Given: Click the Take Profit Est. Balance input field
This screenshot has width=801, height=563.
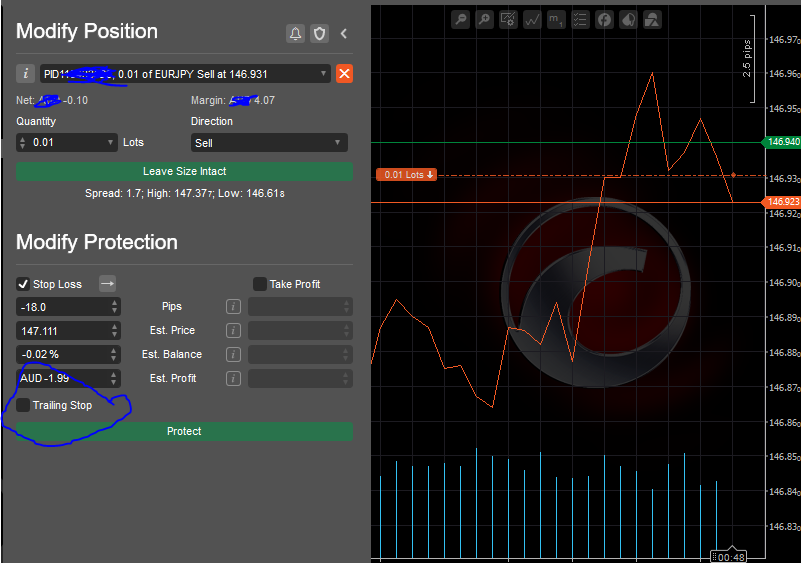Looking at the screenshot, I should [300, 354].
